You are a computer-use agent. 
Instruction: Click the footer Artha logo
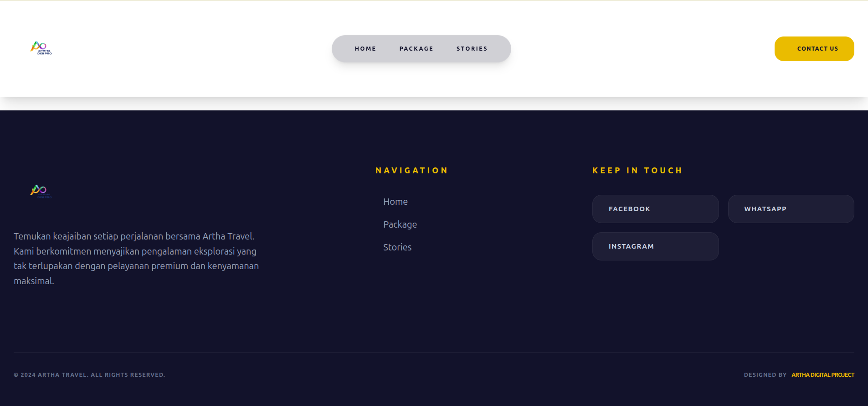pos(41,191)
